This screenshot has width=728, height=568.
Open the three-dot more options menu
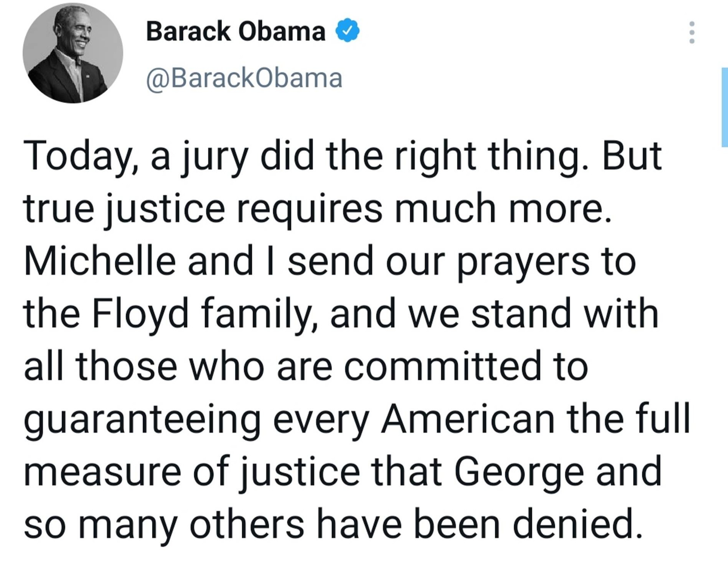pyautogui.click(x=692, y=32)
